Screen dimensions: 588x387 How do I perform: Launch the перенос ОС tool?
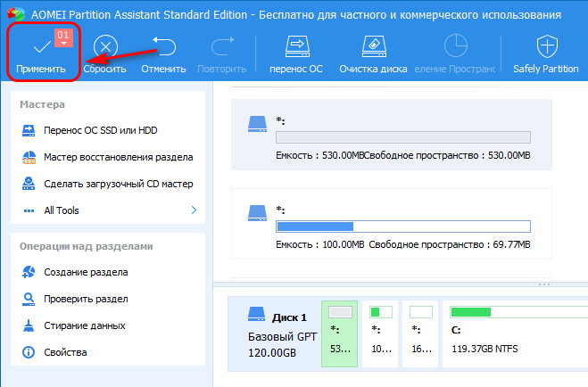pyautogui.click(x=296, y=54)
